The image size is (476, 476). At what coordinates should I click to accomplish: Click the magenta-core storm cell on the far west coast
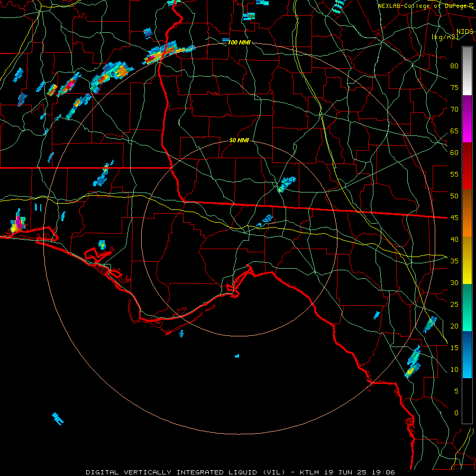coord(18,222)
